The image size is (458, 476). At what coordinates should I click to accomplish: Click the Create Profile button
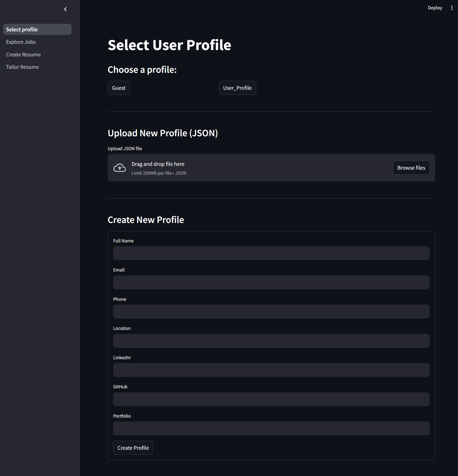pyautogui.click(x=133, y=447)
